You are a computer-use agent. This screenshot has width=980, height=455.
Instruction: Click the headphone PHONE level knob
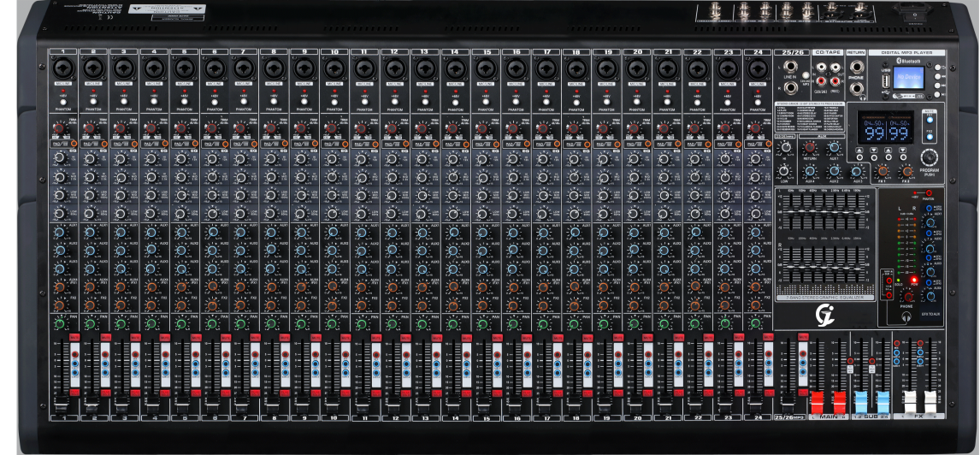pyautogui.click(x=907, y=297)
